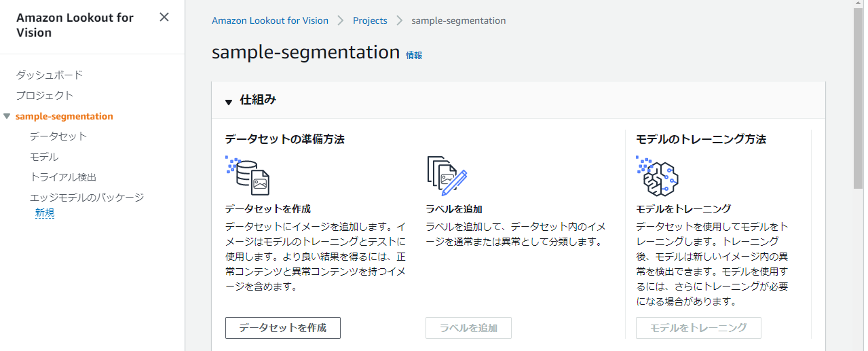This screenshot has height=351, width=868.
Task: Select sample-segmentation in the sidebar
Action: point(64,116)
